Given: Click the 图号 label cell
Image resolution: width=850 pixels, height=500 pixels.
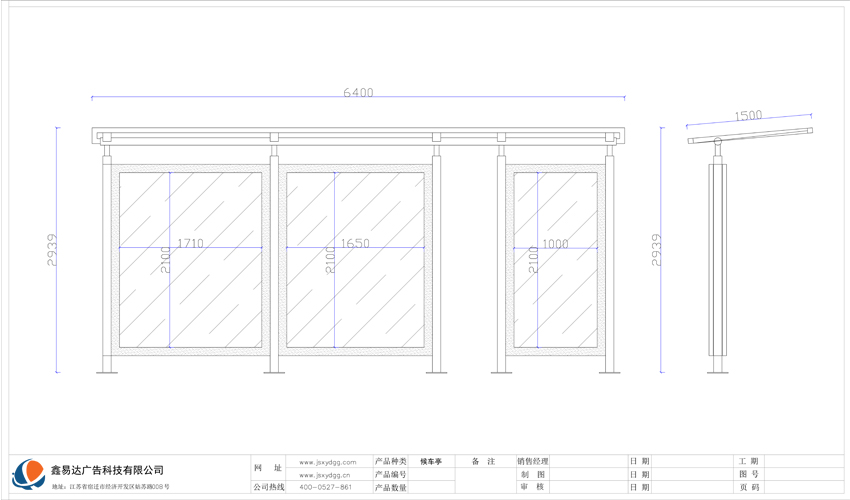Looking at the screenshot, I should (x=749, y=475).
